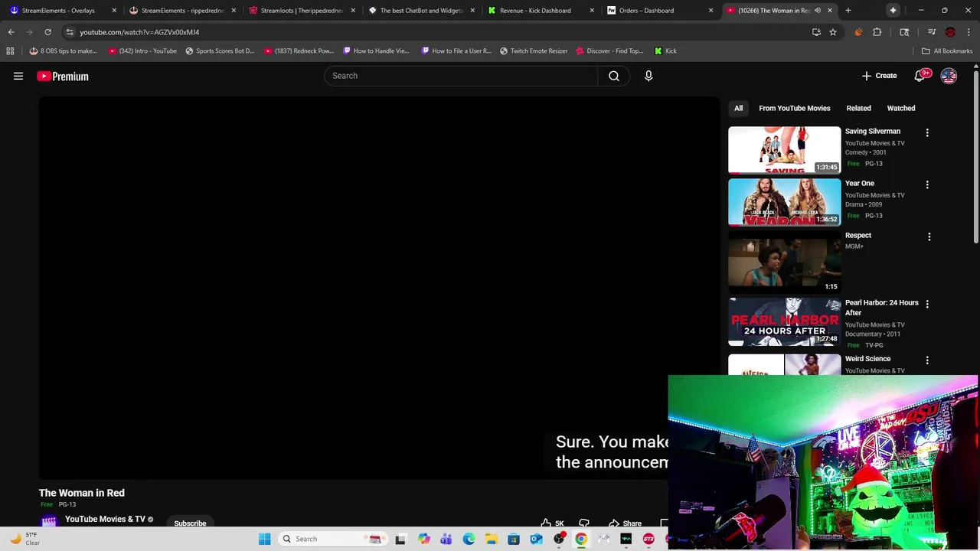
Task: Subscribe to YouTube Movies & TV
Action: [x=190, y=523]
